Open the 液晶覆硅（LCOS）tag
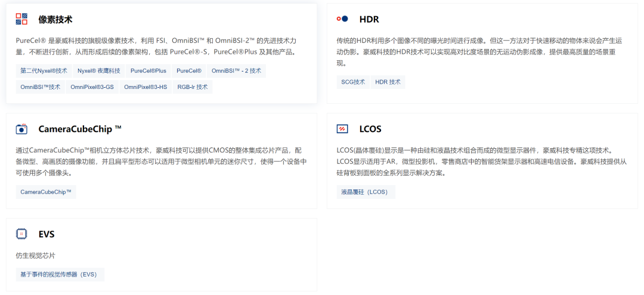Screen dimensions: 644x295 point(366,192)
